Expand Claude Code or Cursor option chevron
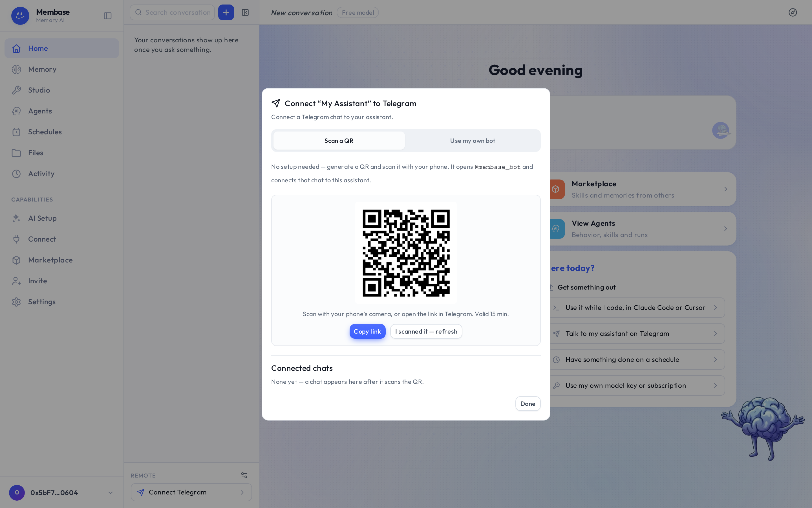 coord(715,307)
